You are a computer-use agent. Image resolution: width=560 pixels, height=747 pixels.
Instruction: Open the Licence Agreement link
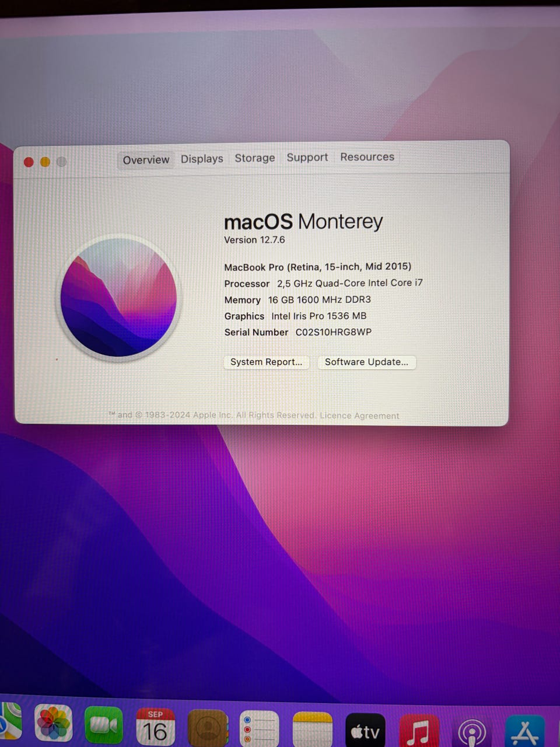click(359, 416)
